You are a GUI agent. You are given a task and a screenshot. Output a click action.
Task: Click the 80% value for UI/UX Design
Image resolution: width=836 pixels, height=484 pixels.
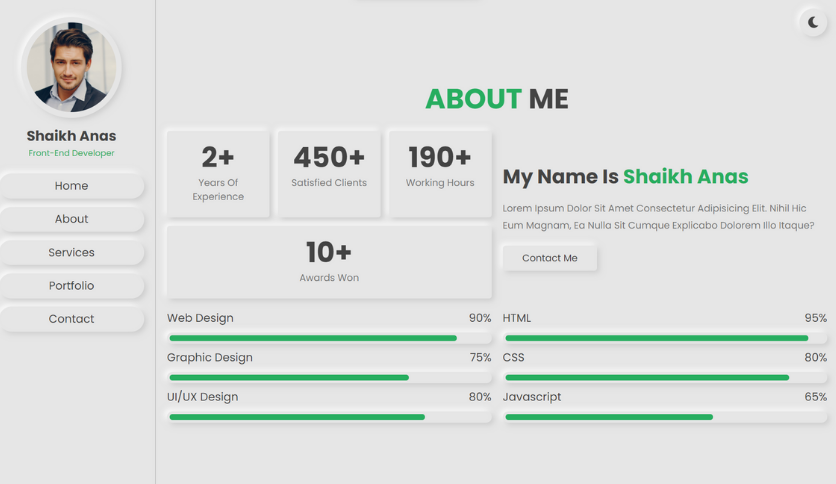[480, 397]
